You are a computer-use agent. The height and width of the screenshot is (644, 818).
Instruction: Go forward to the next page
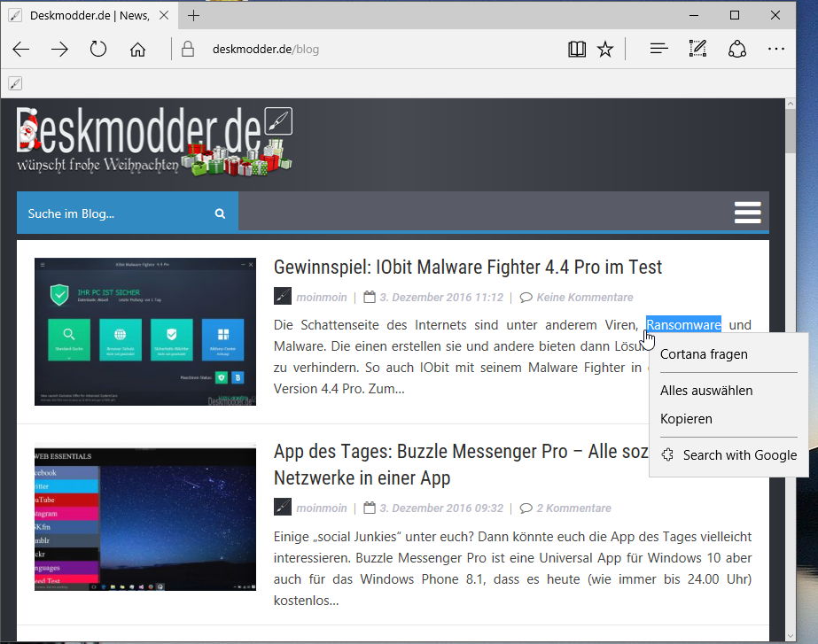point(59,50)
